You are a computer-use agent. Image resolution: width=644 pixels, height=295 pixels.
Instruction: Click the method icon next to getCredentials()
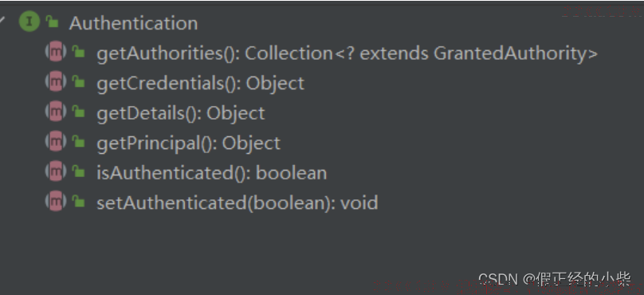56,82
